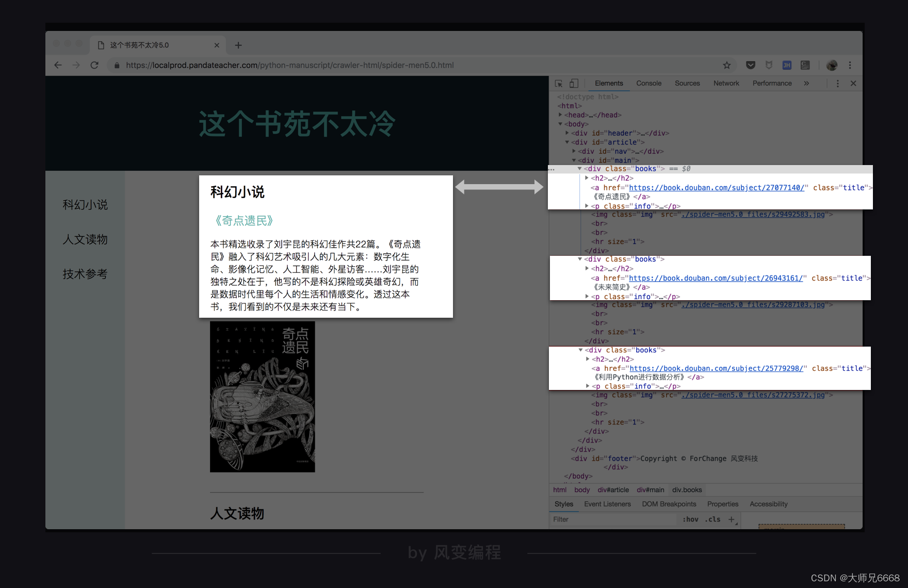Reload the page with refresh icon
The image size is (908, 588).
(x=94, y=65)
